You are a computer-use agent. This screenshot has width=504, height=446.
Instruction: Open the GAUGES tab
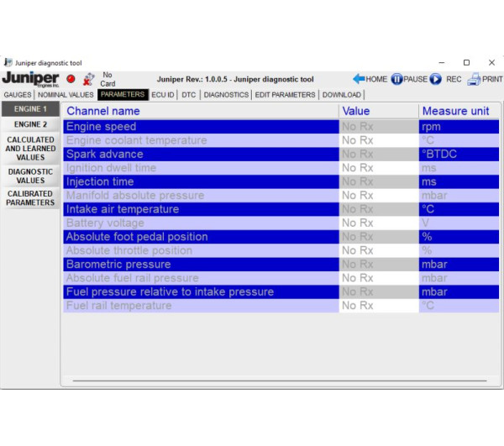click(17, 95)
